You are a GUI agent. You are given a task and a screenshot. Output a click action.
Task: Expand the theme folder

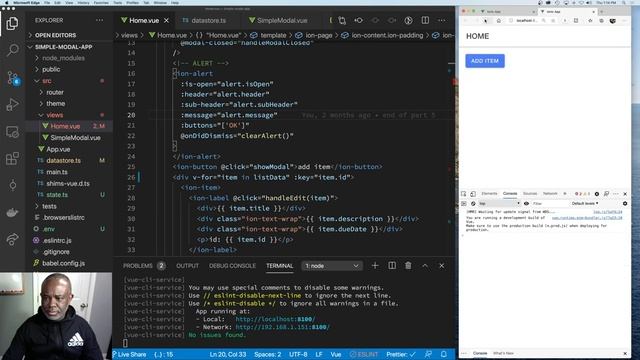[56, 104]
